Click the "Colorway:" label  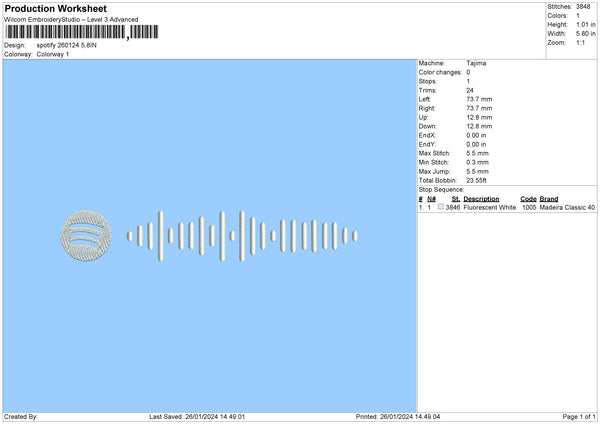[18, 54]
